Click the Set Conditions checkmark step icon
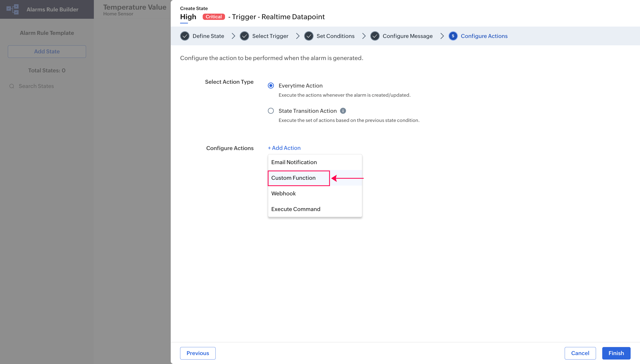640x364 pixels. [x=309, y=36]
